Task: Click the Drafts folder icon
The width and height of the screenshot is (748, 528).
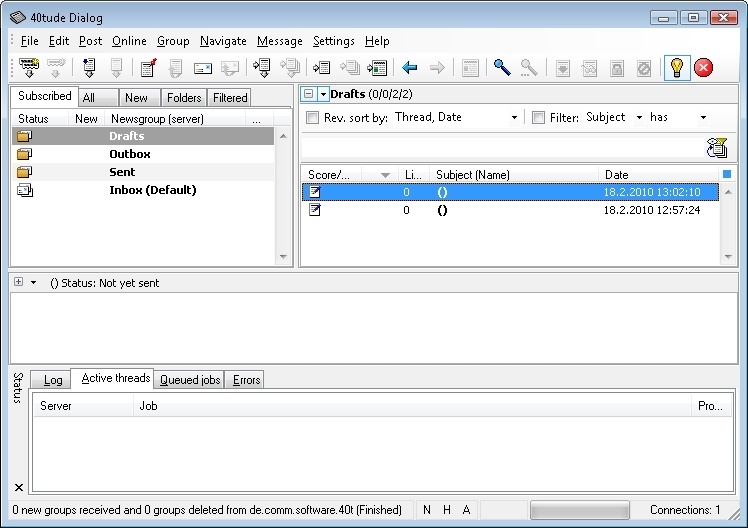Action: (24, 136)
